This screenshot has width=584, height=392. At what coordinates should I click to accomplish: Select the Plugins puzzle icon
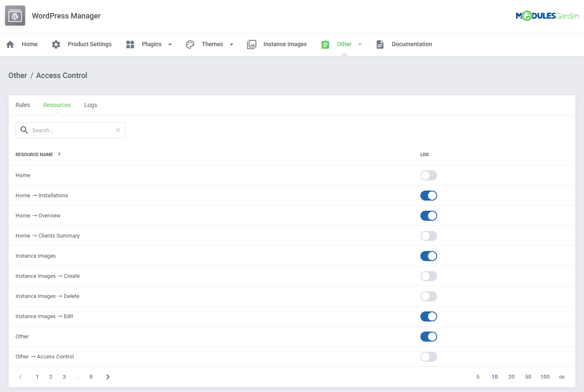130,44
